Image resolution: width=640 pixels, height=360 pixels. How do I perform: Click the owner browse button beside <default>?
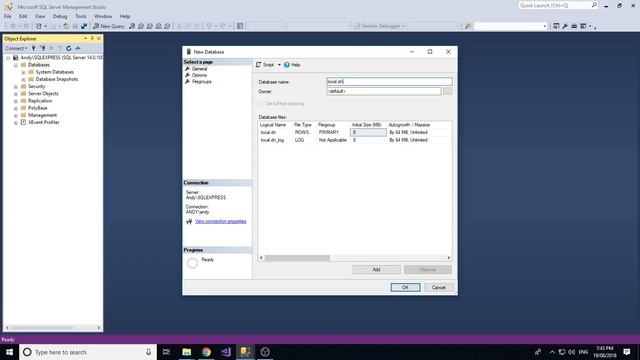pos(447,91)
